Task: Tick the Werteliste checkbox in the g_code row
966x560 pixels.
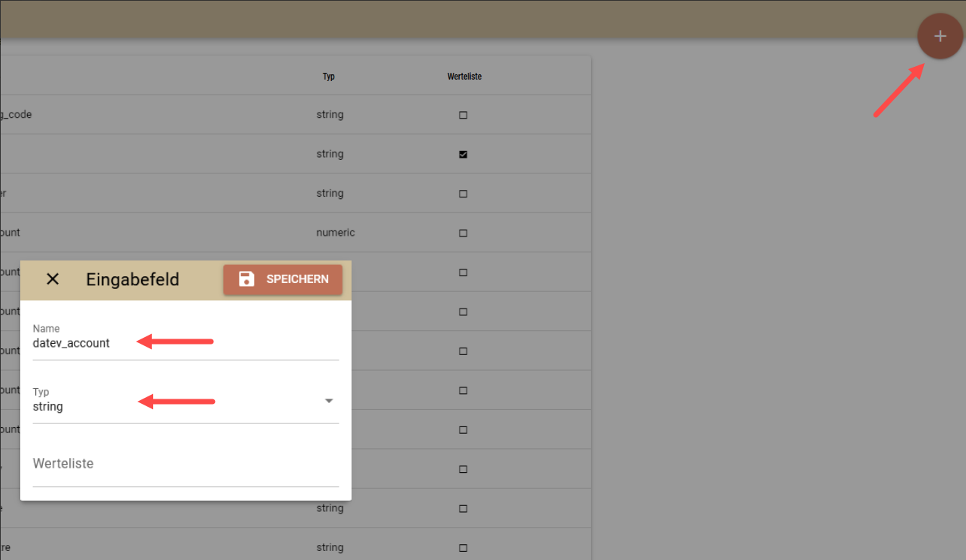Action: pos(463,115)
